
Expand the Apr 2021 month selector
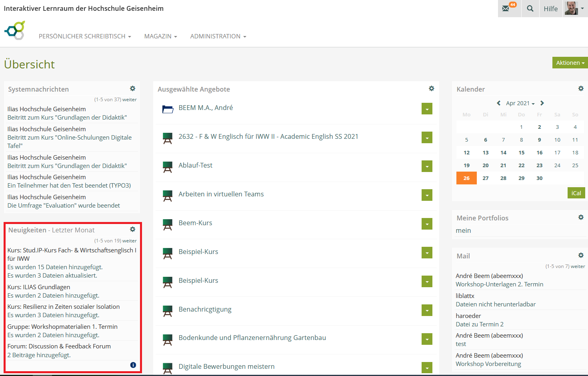click(520, 103)
